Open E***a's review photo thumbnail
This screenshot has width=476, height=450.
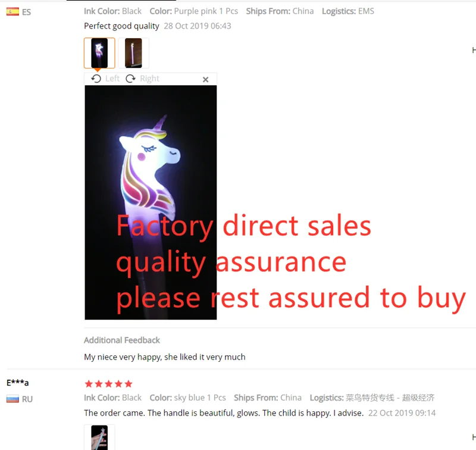[99, 437]
